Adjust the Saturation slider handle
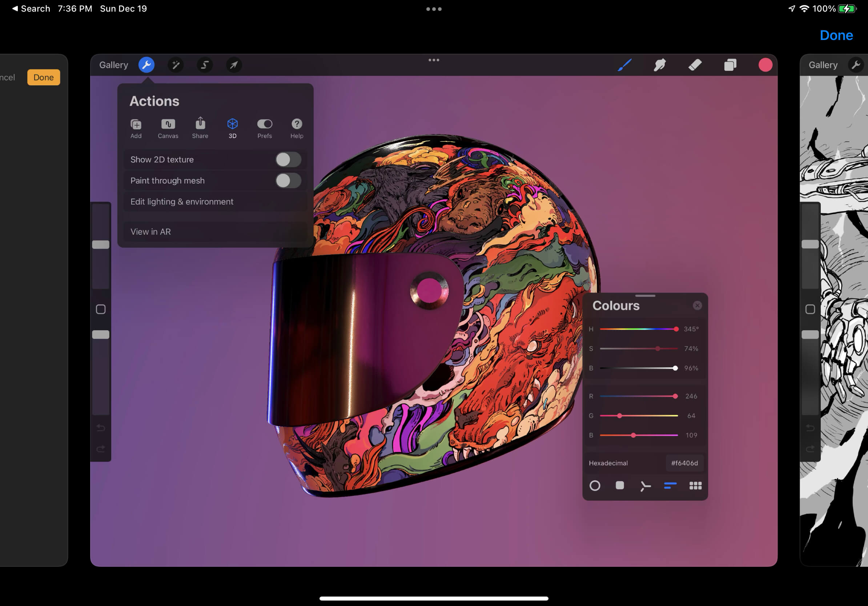868x606 pixels. coord(658,349)
